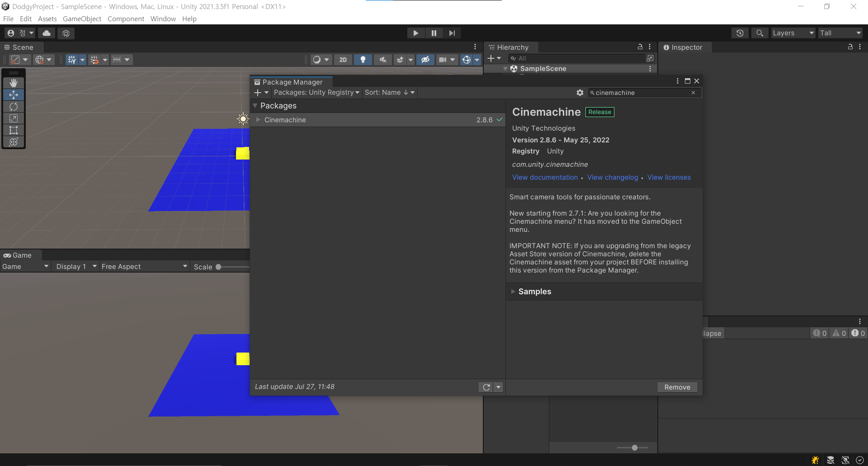
Task: Open Sort: Name dropdown
Action: (390, 93)
